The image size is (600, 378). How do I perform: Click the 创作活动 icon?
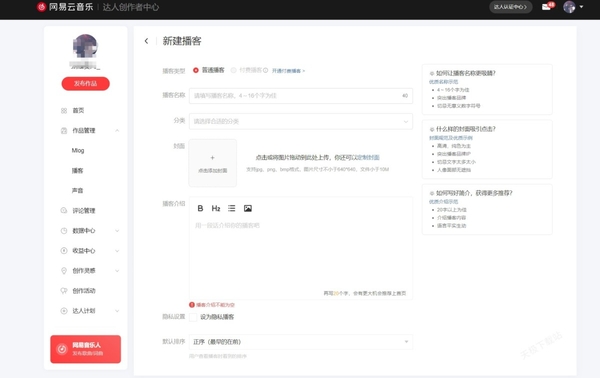click(64, 291)
